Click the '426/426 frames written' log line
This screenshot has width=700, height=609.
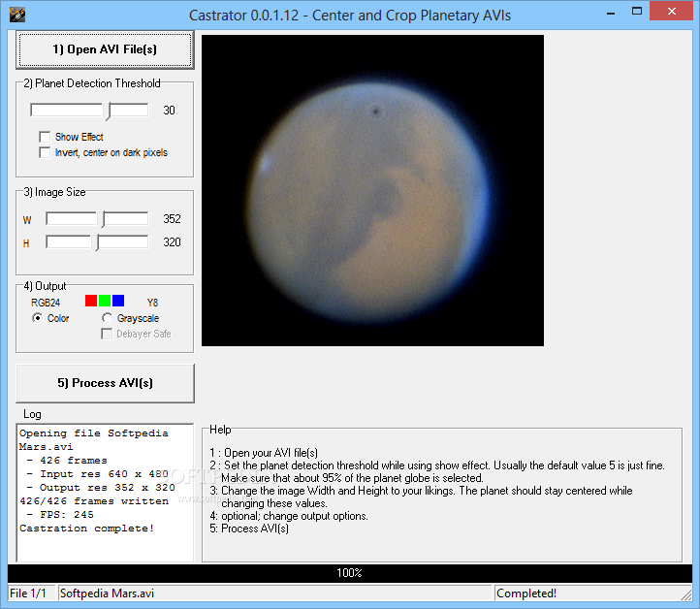click(94, 501)
